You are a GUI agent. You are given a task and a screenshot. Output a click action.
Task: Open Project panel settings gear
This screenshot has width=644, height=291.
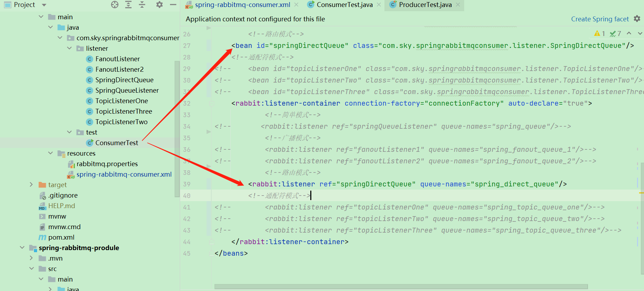pyautogui.click(x=160, y=5)
